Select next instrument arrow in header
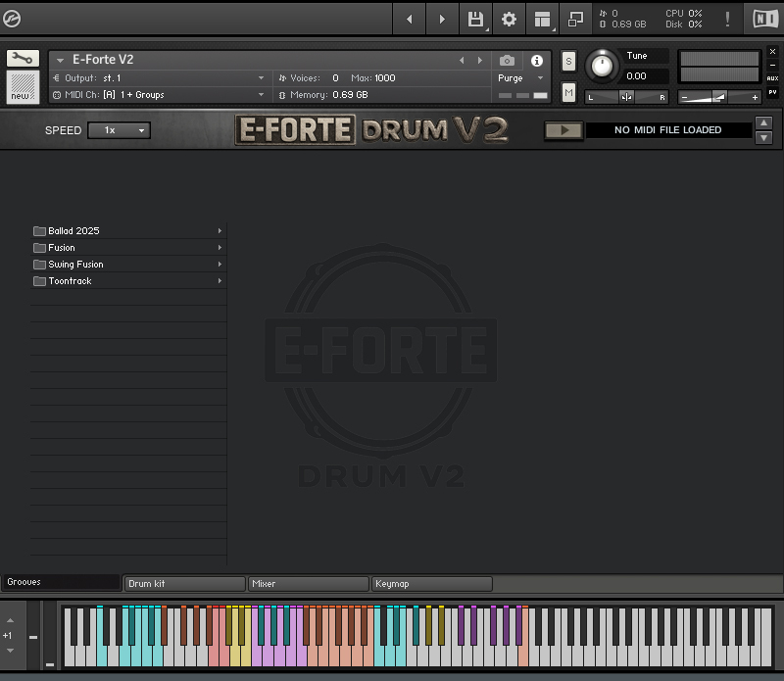 coord(480,61)
